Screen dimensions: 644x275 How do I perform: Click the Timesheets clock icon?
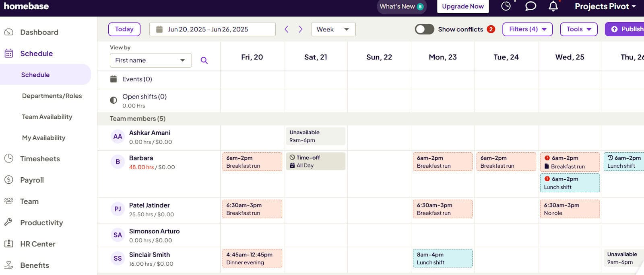(x=8, y=158)
